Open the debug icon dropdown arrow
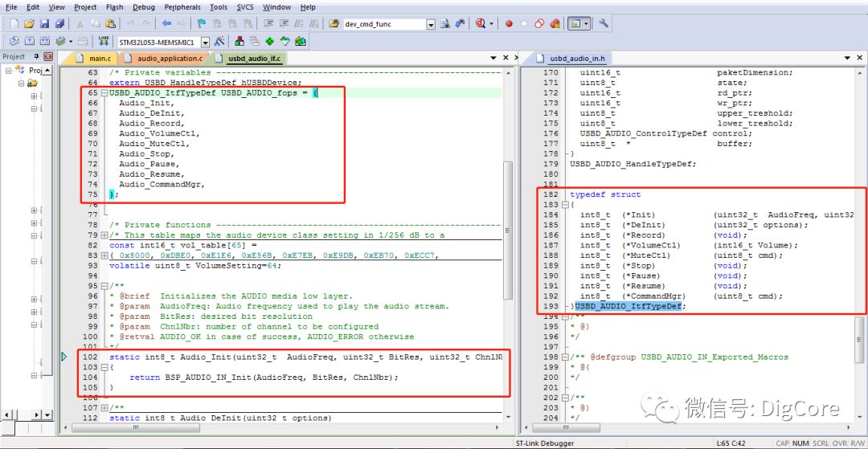 (491, 24)
